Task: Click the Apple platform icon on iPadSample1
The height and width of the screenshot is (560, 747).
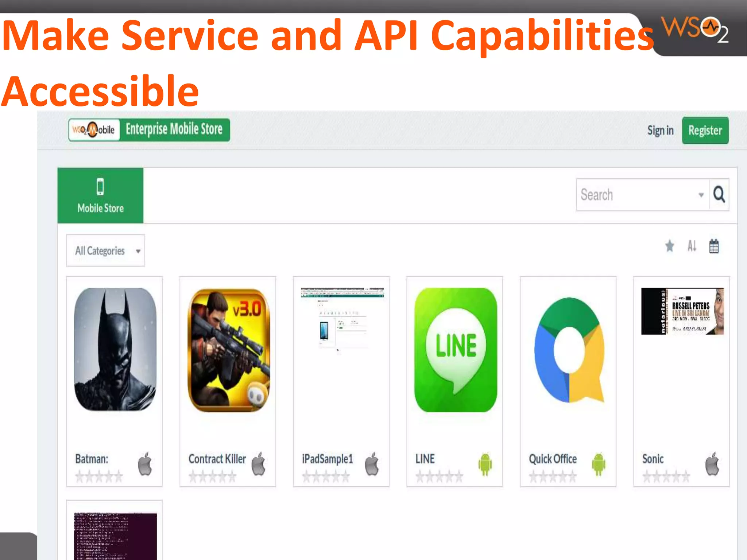Action: (372, 464)
